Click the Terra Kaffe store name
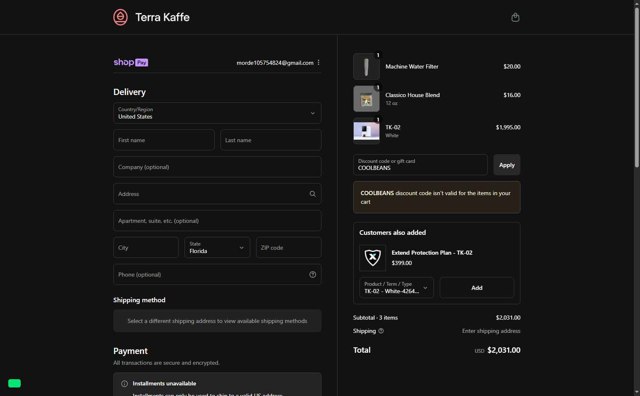Viewport: 640px width, 396px height. (x=162, y=17)
